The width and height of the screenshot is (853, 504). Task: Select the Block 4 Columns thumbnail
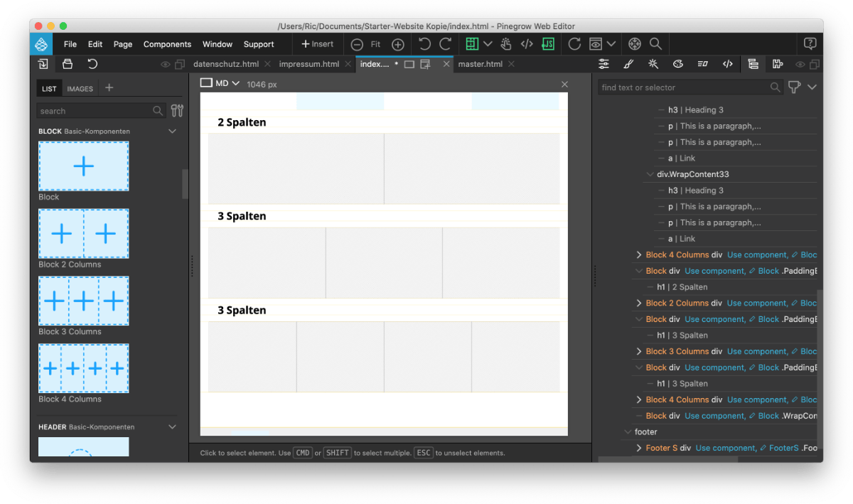click(x=83, y=368)
